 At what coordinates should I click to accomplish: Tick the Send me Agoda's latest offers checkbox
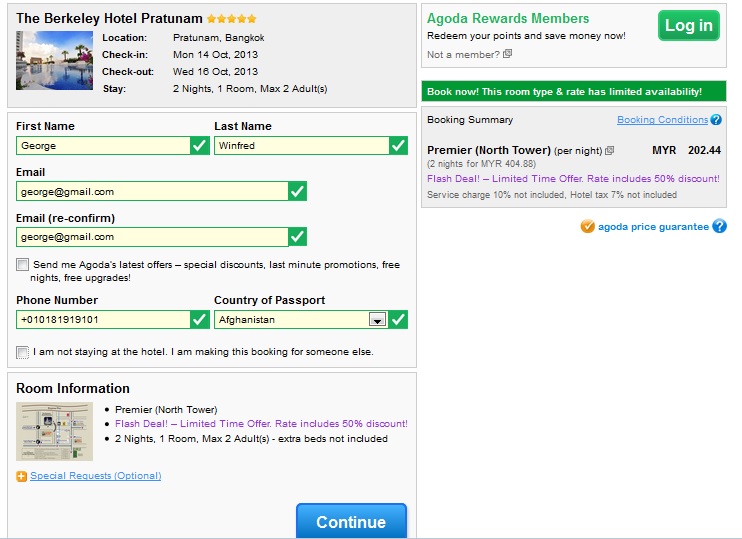click(x=22, y=265)
